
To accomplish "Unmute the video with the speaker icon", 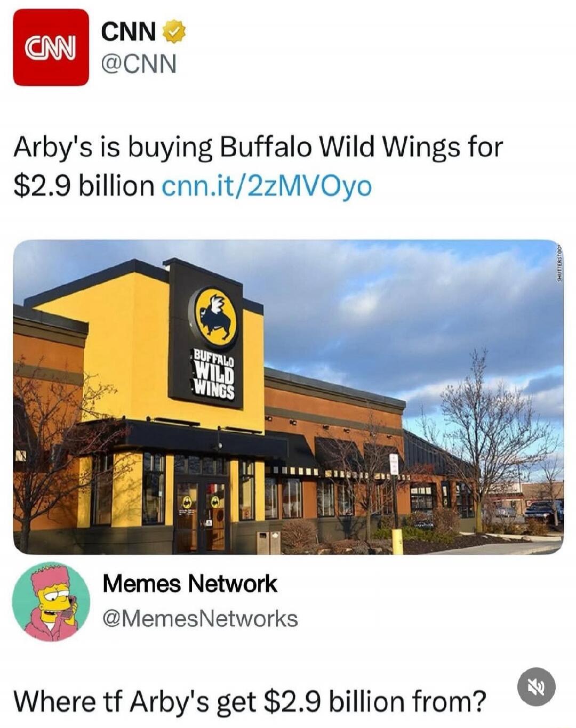I will (x=536, y=687).
